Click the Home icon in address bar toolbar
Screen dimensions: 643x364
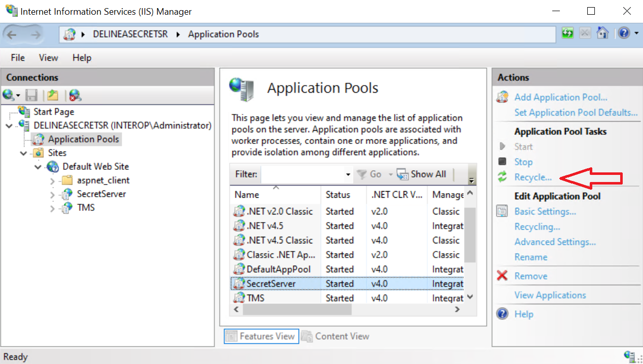click(602, 33)
